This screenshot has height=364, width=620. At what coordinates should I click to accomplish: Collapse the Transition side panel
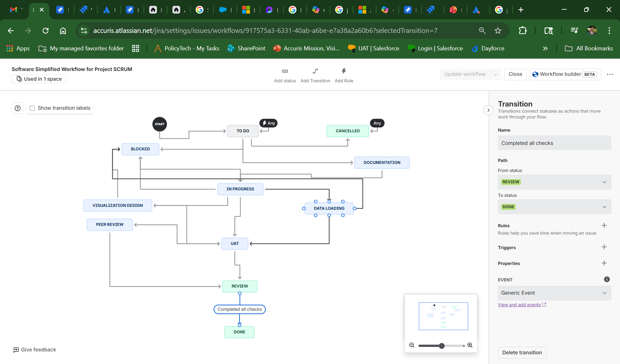click(488, 110)
